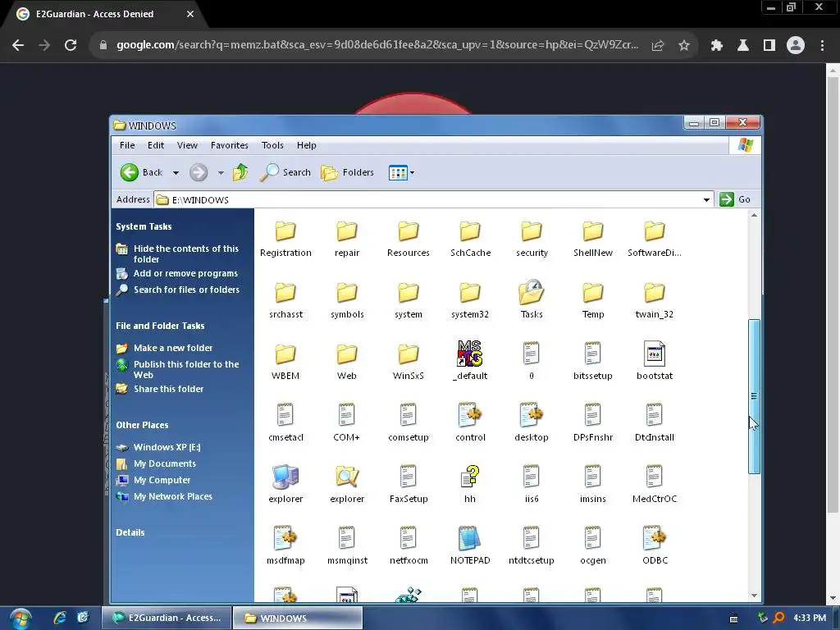Image resolution: width=840 pixels, height=630 pixels.
Task: Go up one folder level
Action: tap(240, 172)
